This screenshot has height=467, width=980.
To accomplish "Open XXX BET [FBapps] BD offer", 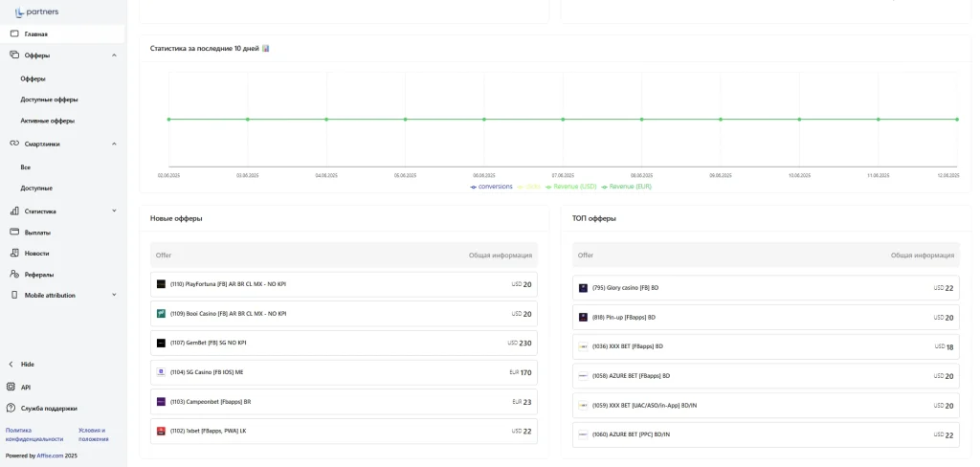I will click(766, 346).
